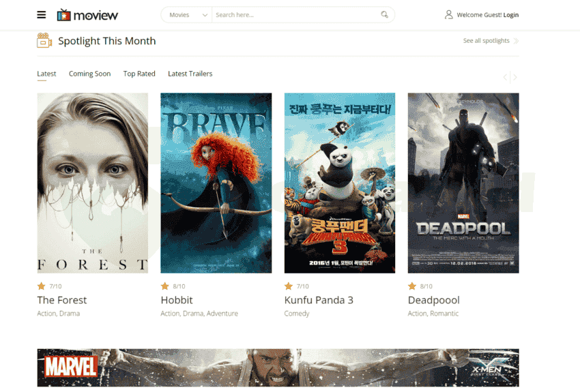The width and height of the screenshot is (580, 392).
Task: Click Action, Drama genres under The Forest
Action: coord(59,314)
